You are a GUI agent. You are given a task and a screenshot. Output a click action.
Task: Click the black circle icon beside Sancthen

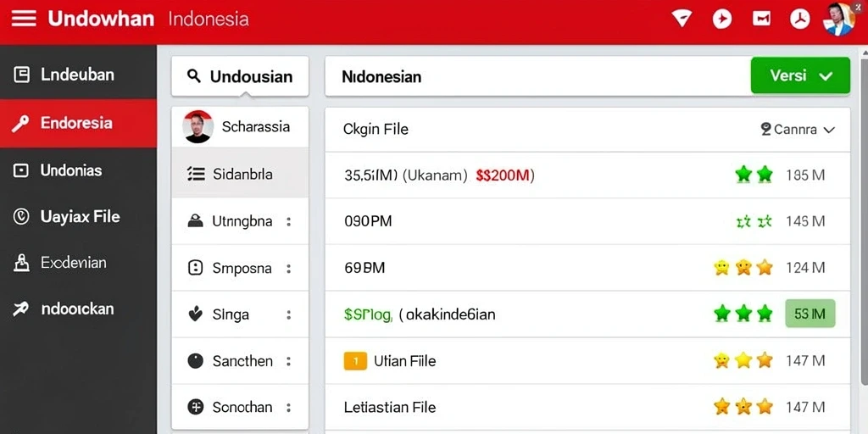(196, 361)
